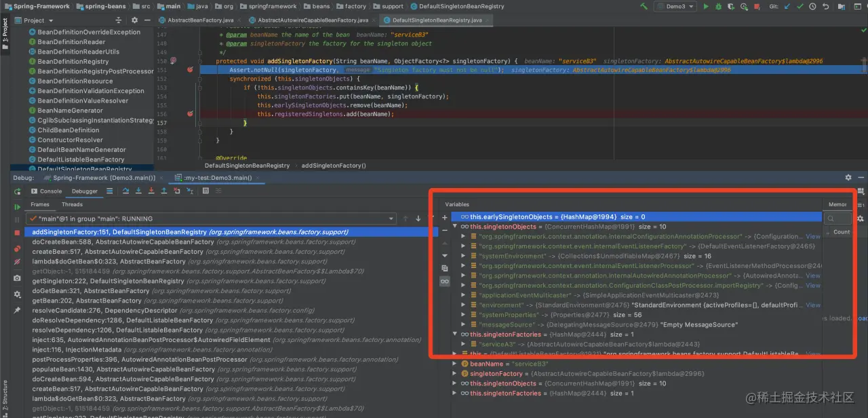
Task: Start debugging with the bug icon
Action: point(718,6)
